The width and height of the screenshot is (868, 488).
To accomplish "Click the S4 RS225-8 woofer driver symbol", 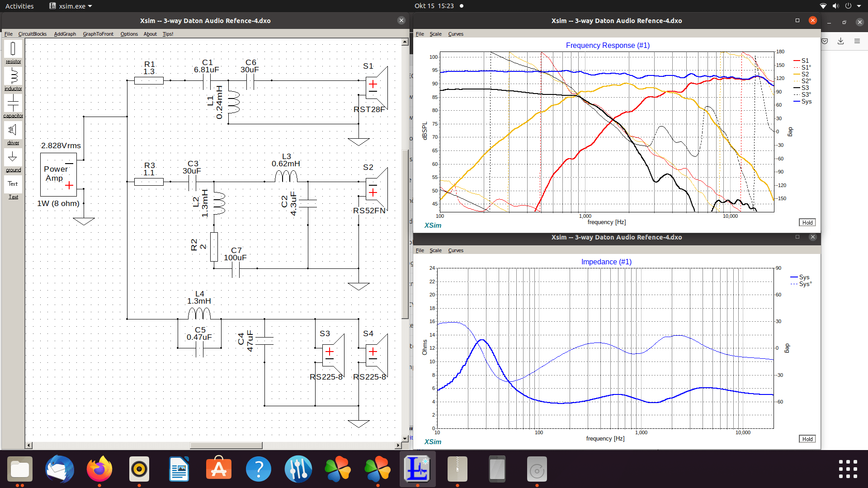I will 376,355.
